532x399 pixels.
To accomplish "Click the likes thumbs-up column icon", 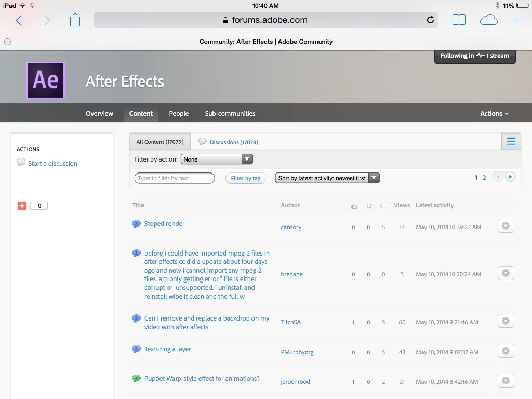I will [354, 206].
